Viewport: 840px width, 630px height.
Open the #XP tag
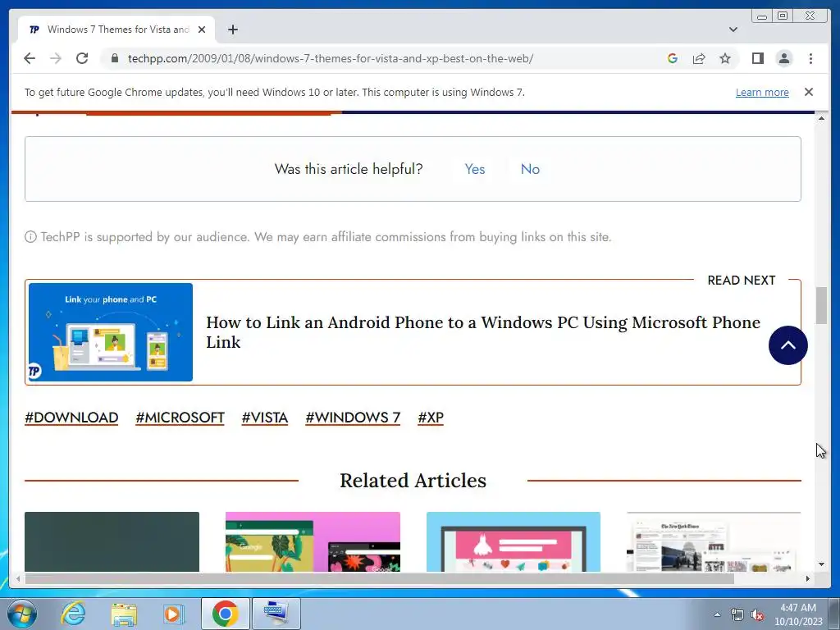(x=431, y=418)
